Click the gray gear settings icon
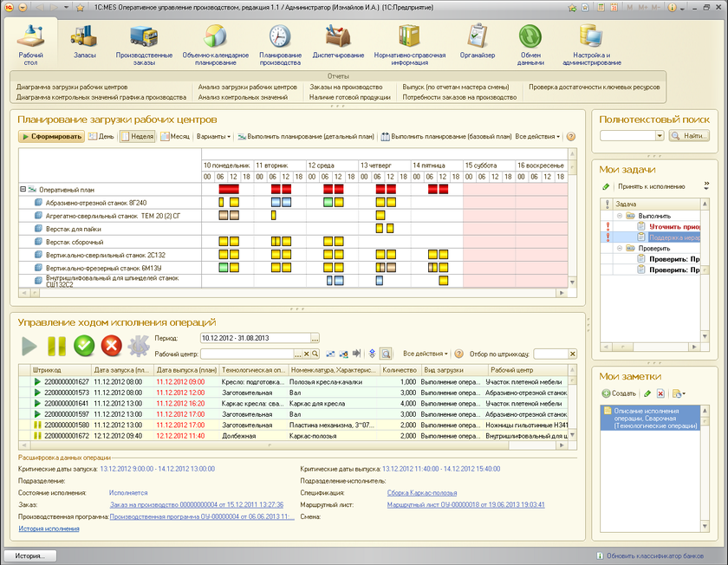 pos(138,346)
